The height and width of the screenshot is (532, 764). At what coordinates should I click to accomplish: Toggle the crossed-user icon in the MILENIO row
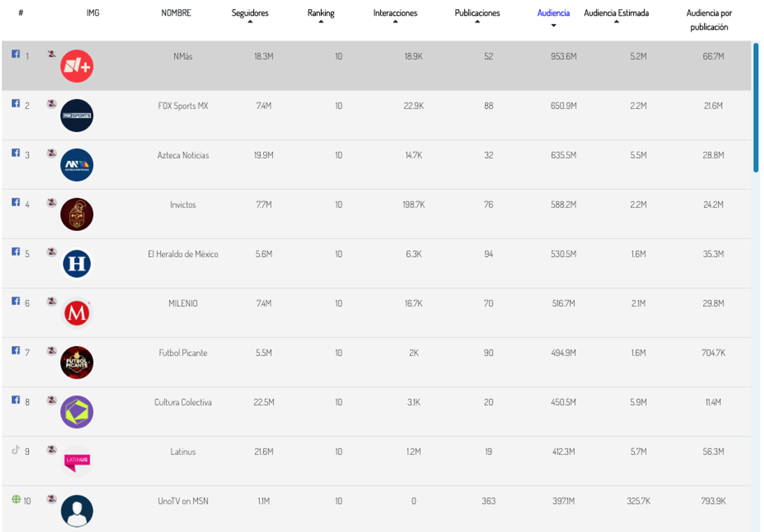(52, 301)
